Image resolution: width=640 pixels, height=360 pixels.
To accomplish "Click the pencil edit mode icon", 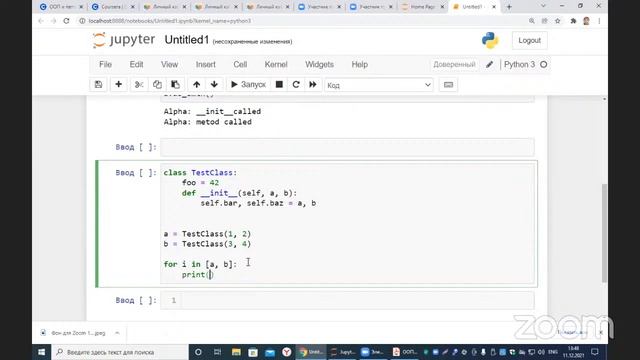I will point(489,64).
